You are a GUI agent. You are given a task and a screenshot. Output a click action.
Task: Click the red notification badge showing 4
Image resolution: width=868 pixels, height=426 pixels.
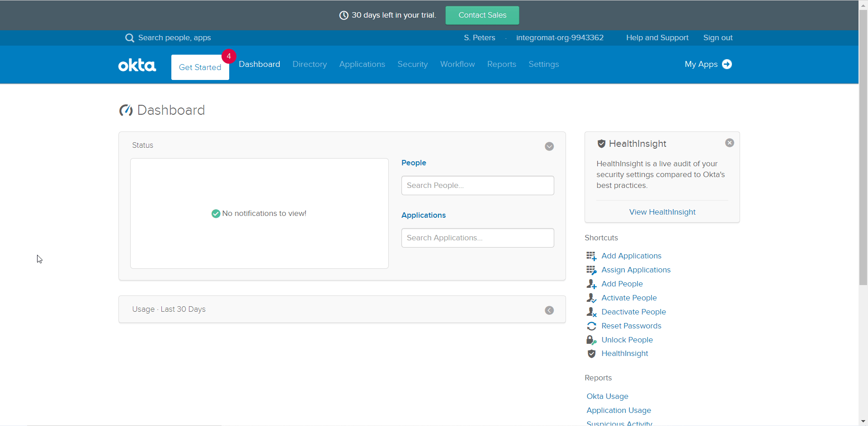pos(229,56)
